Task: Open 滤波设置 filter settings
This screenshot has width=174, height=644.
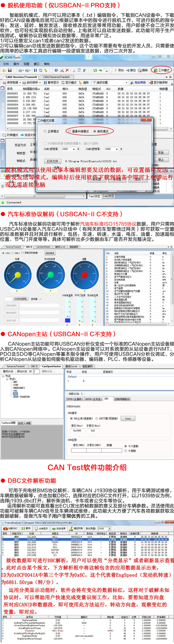Action: [100, 83]
